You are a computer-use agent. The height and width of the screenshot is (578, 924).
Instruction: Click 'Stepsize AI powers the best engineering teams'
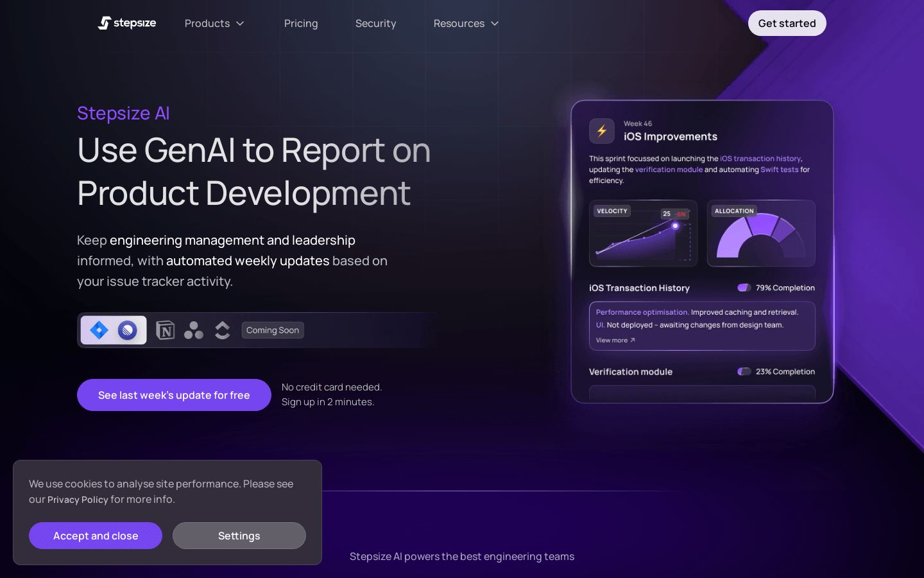(462, 556)
